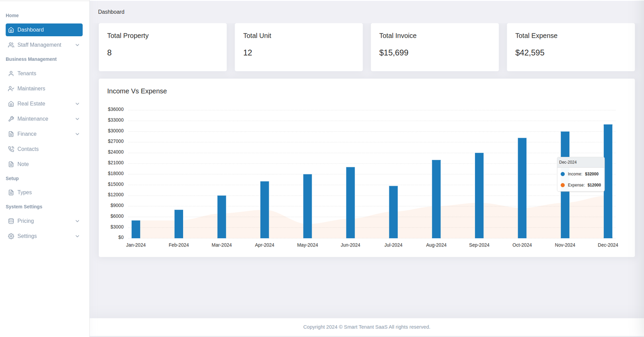The height and width of the screenshot is (337, 644).
Task: Click the Contacts phone icon
Action: (11, 149)
